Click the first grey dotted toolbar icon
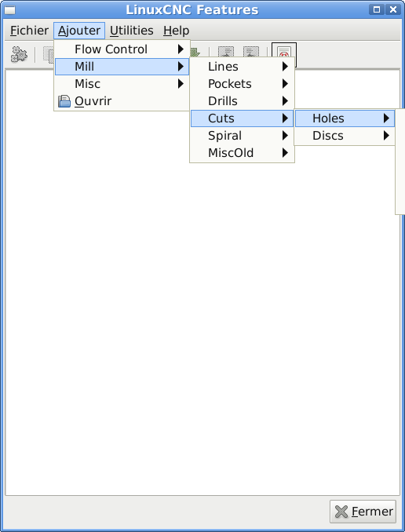 [226, 52]
